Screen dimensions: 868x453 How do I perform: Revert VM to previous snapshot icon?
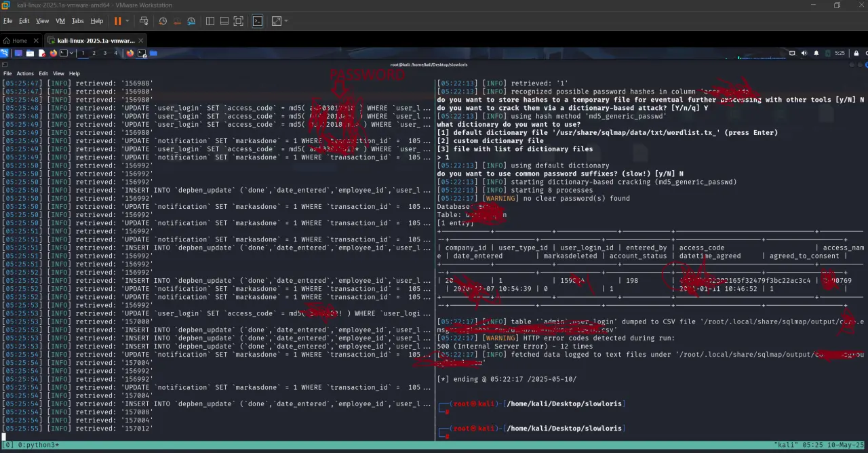tap(178, 21)
